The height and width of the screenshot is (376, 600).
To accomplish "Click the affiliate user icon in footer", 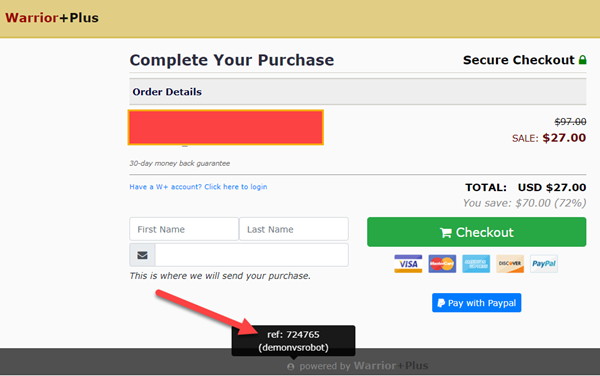I will click(x=291, y=366).
